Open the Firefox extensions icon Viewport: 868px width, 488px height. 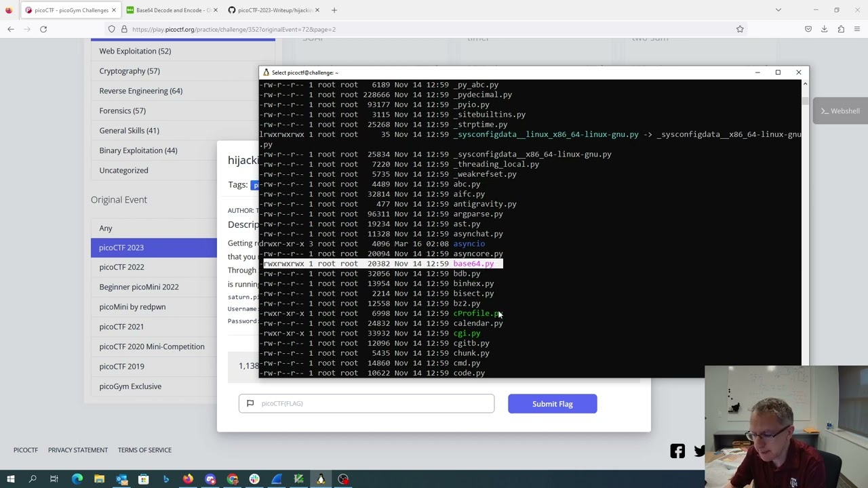tap(841, 29)
